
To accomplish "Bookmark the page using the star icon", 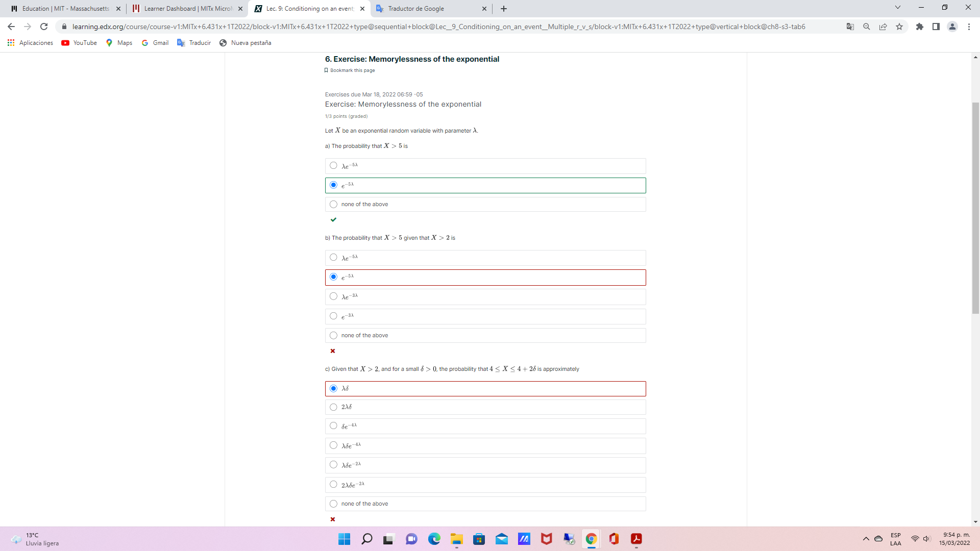I will click(x=900, y=27).
